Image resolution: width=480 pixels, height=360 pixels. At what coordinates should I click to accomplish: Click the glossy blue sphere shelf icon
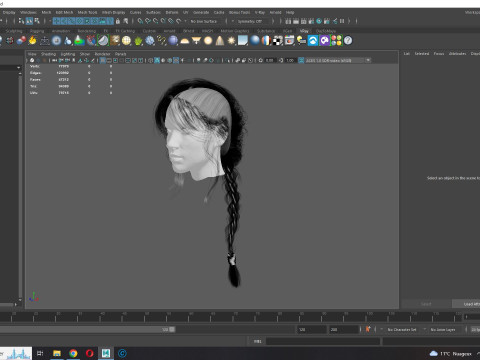tap(255, 41)
